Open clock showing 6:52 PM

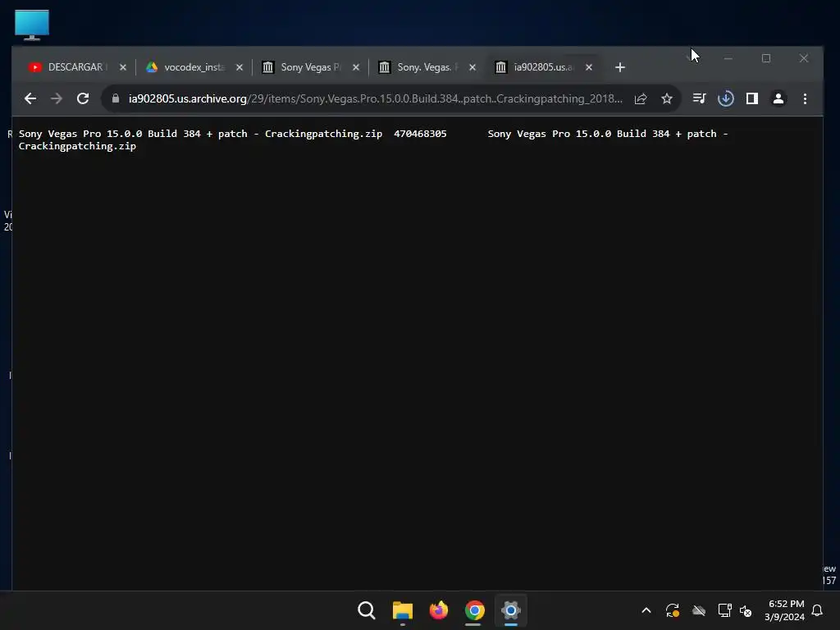pyautogui.click(x=784, y=610)
